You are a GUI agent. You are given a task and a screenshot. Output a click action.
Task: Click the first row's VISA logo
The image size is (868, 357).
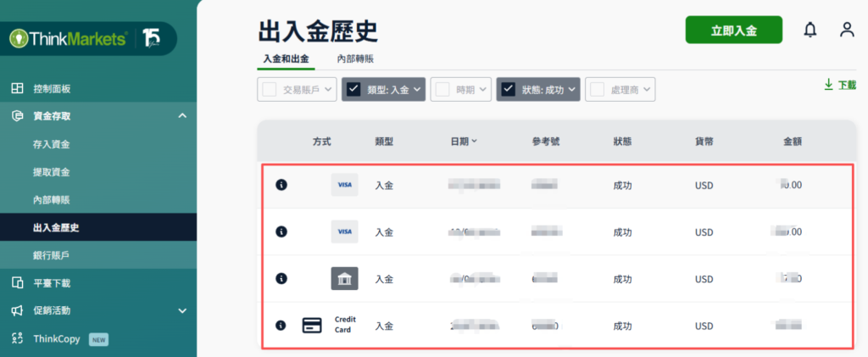tap(345, 185)
